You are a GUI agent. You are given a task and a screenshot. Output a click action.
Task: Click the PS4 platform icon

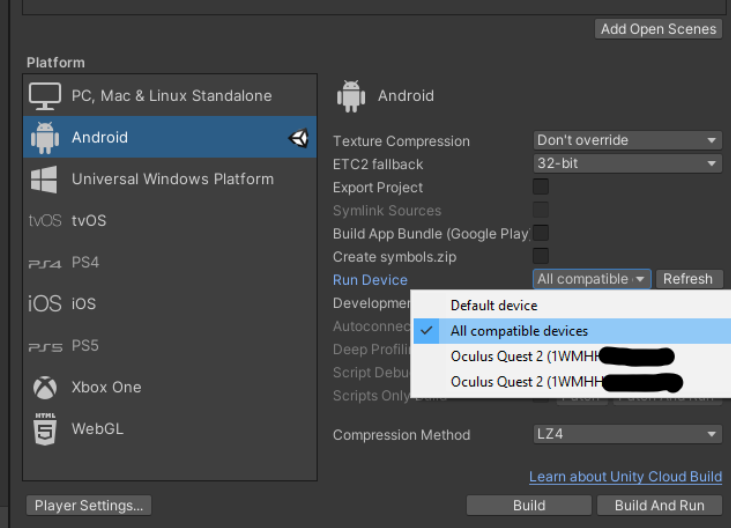(45, 263)
